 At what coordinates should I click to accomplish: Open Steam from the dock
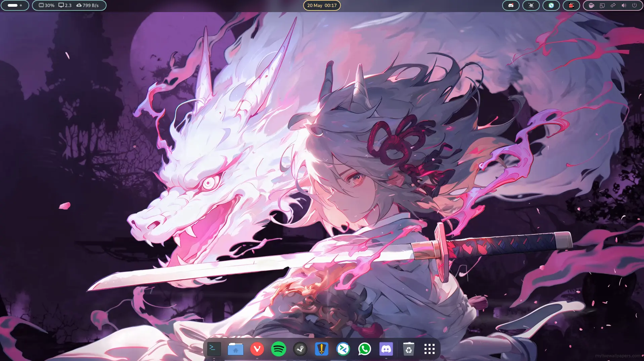point(300,349)
